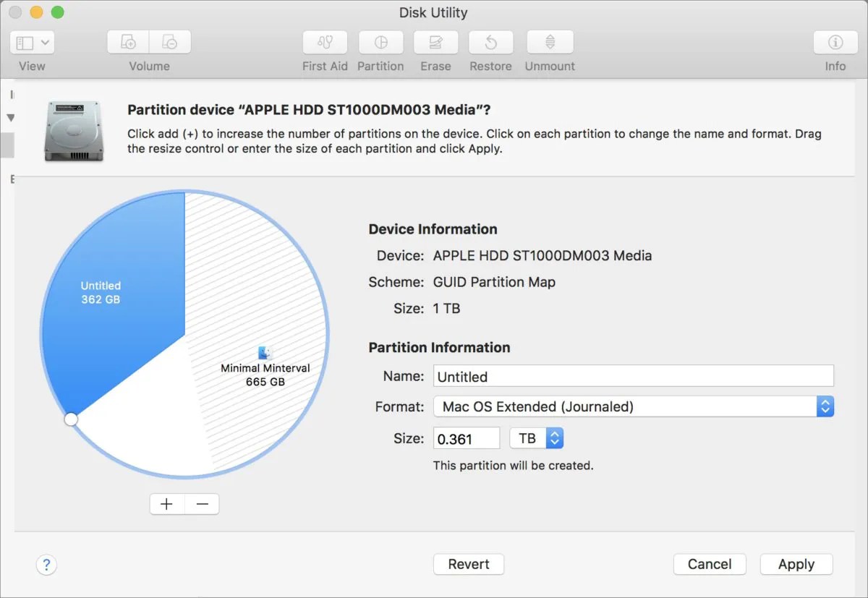The height and width of the screenshot is (598, 868).
Task: Open the Erase tool
Action: [435, 42]
